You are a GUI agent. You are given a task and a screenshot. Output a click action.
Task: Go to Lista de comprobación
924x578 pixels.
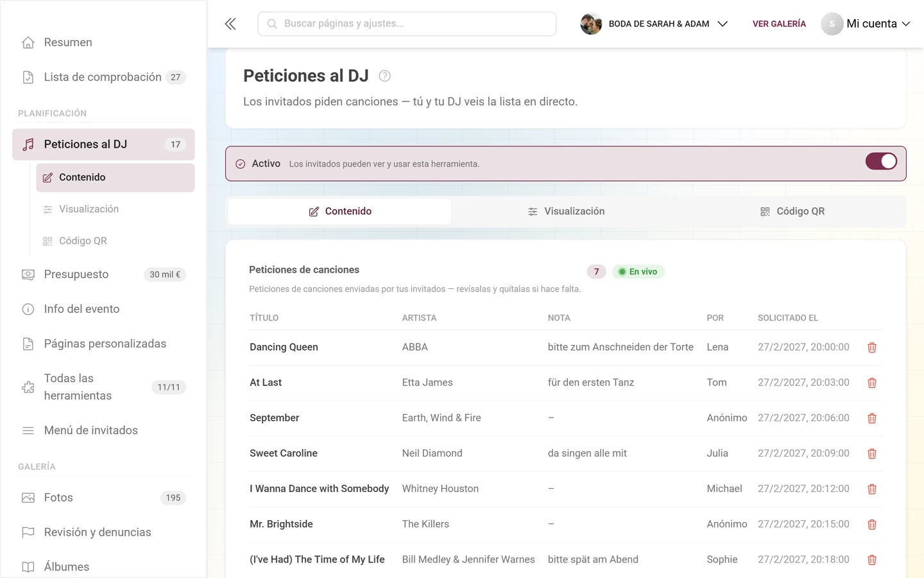click(103, 77)
